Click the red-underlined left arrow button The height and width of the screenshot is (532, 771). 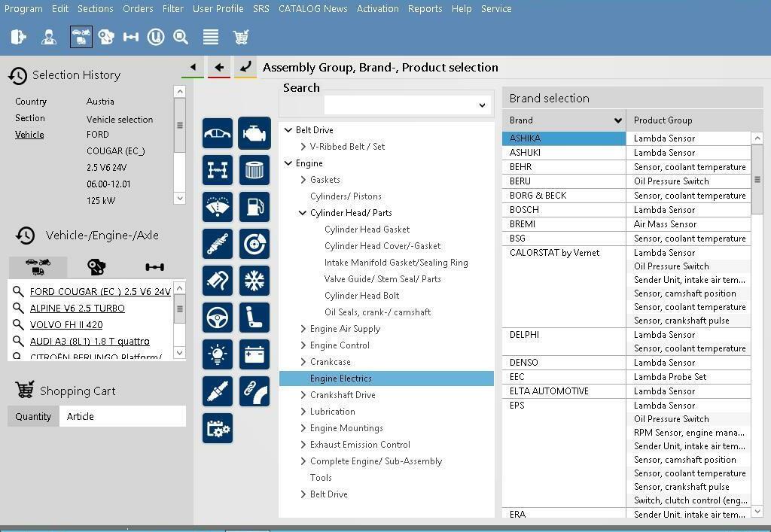coord(219,67)
